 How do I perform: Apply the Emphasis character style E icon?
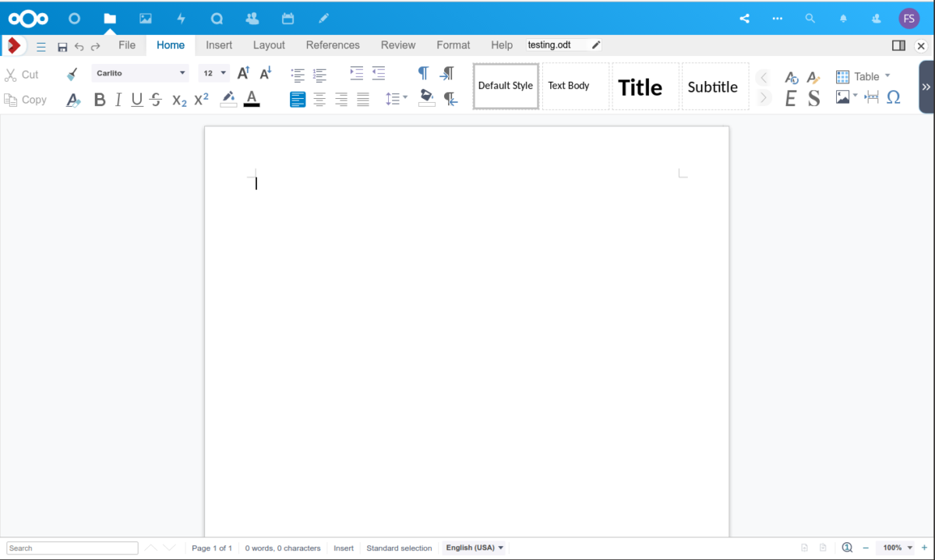791,98
